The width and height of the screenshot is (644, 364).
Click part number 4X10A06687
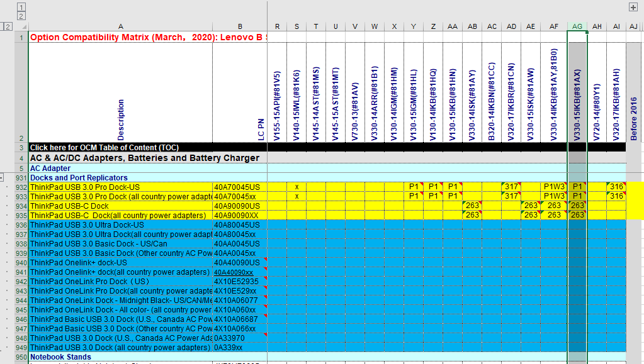[x=240, y=319]
